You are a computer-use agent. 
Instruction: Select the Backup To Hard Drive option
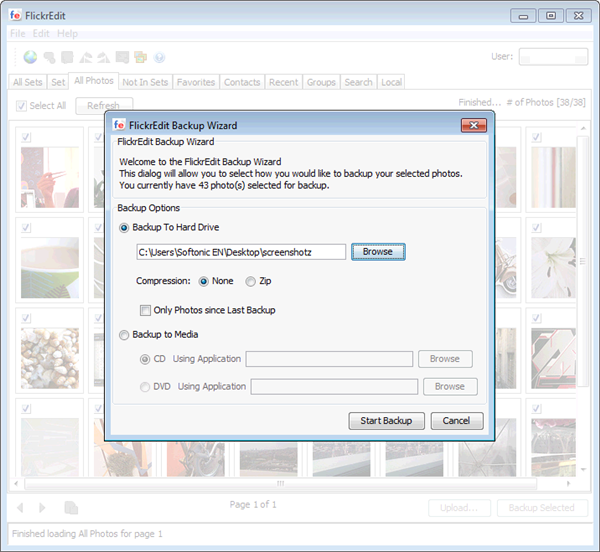tap(125, 228)
